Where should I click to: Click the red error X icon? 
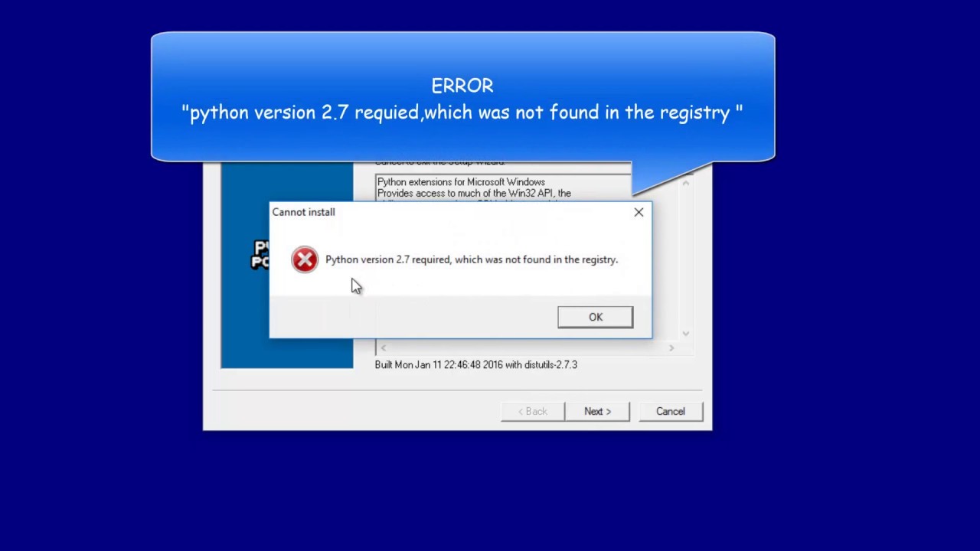pyautogui.click(x=305, y=259)
